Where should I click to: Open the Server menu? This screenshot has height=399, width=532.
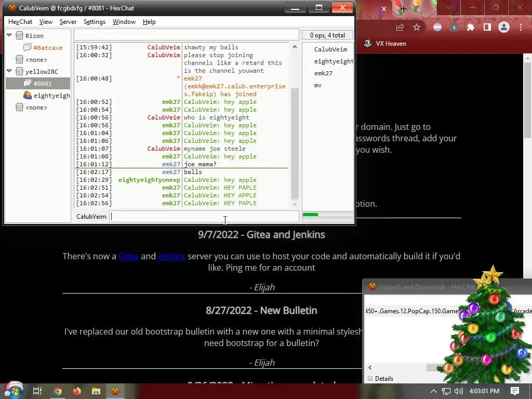pyautogui.click(x=68, y=22)
